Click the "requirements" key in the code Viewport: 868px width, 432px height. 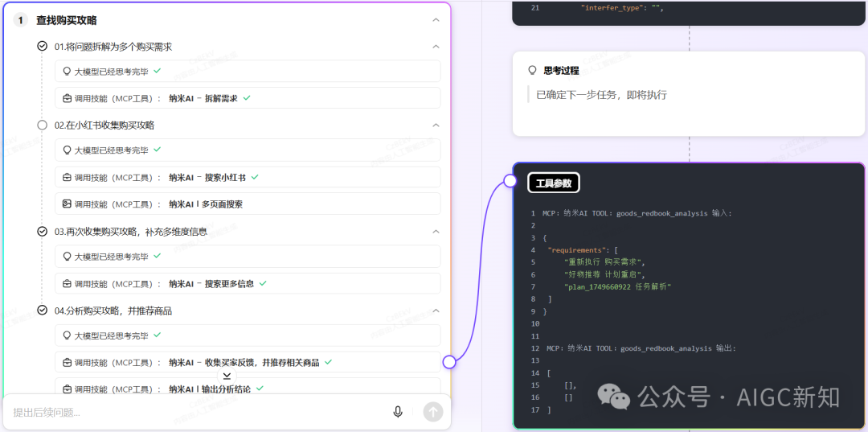(579, 249)
